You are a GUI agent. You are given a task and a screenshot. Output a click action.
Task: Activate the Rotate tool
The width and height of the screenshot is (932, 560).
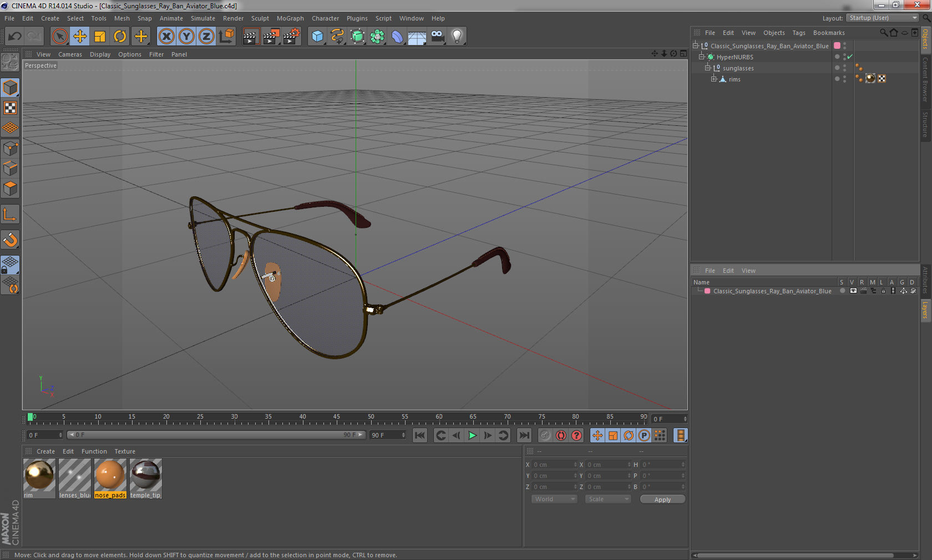pyautogui.click(x=120, y=37)
